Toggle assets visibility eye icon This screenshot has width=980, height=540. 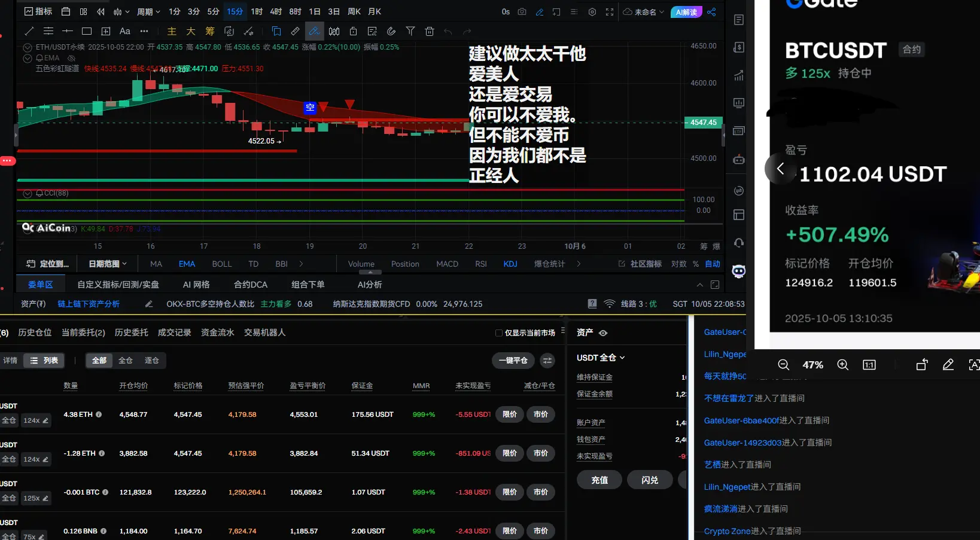(x=603, y=333)
